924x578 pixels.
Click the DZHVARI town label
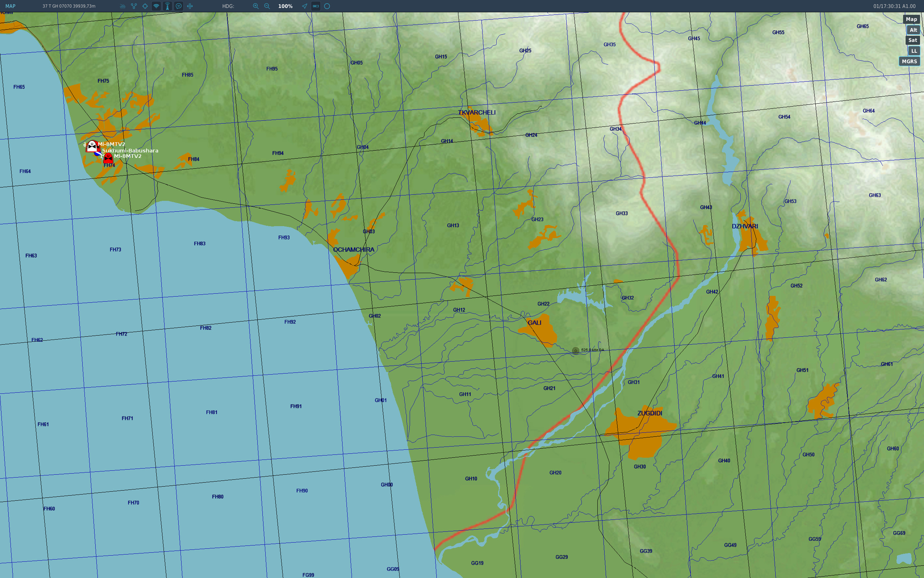[745, 226]
